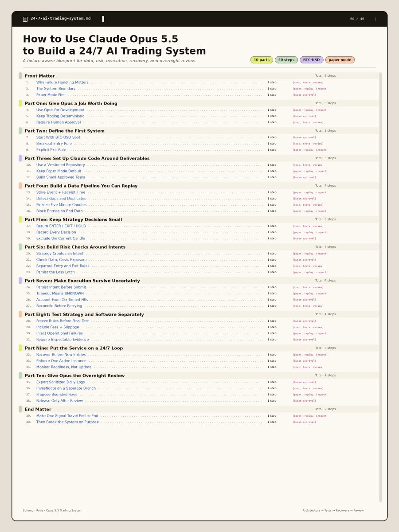
Task: Go to "Persist the Loss Latch"
Action: coord(55,272)
